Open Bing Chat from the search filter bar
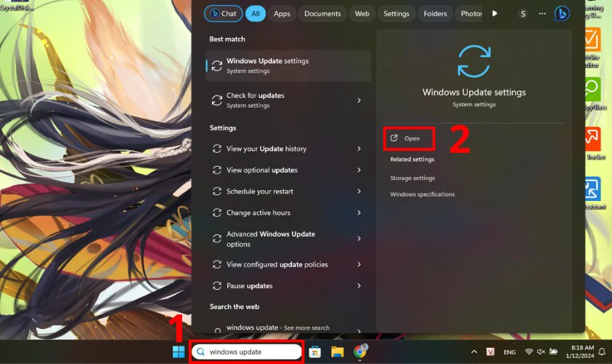 tap(223, 14)
